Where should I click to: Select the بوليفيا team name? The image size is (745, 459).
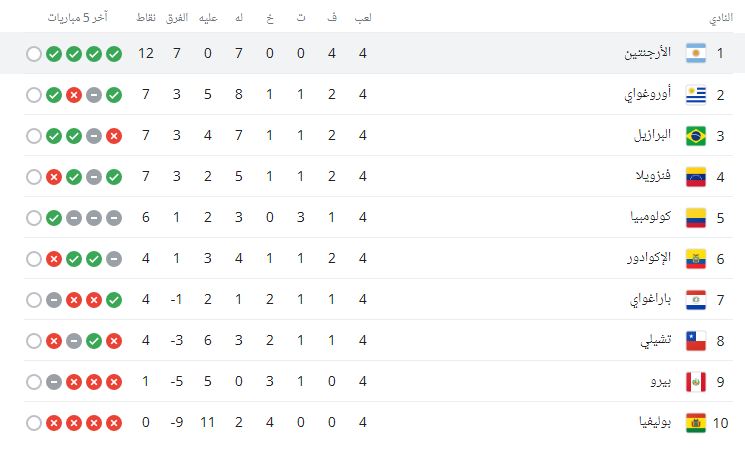pyautogui.click(x=653, y=423)
